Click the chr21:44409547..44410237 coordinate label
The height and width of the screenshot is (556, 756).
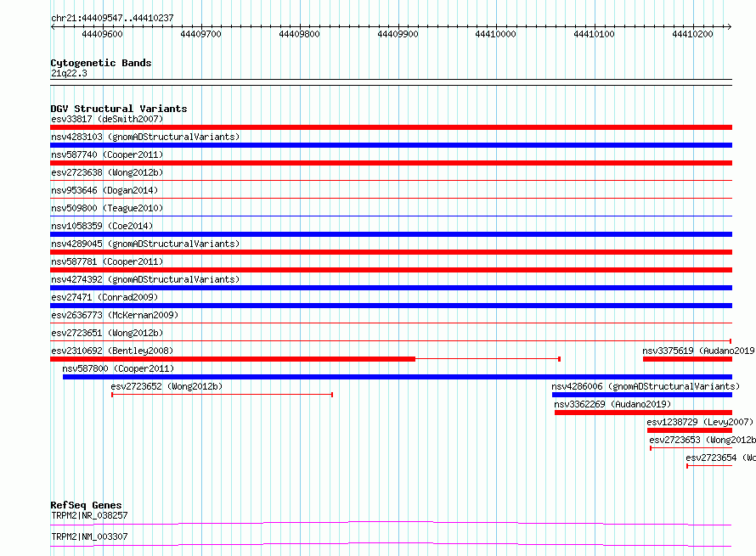pos(112,19)
